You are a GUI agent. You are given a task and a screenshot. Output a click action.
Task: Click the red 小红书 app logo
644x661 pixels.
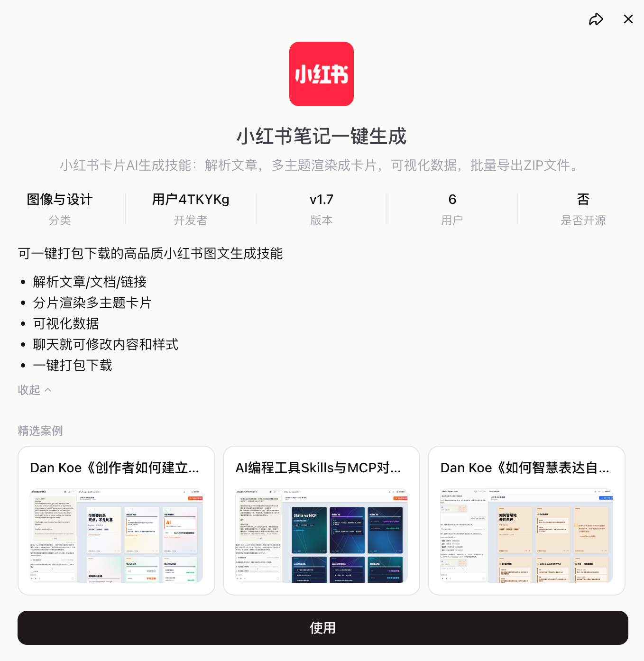pyautogui.click(x=322, y=74)
